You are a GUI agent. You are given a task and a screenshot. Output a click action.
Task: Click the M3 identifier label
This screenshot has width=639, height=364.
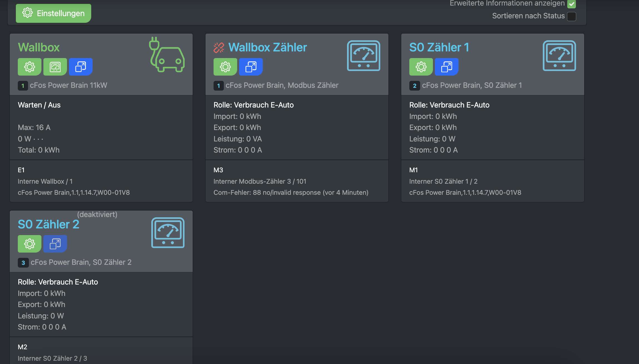pos(218,170)
